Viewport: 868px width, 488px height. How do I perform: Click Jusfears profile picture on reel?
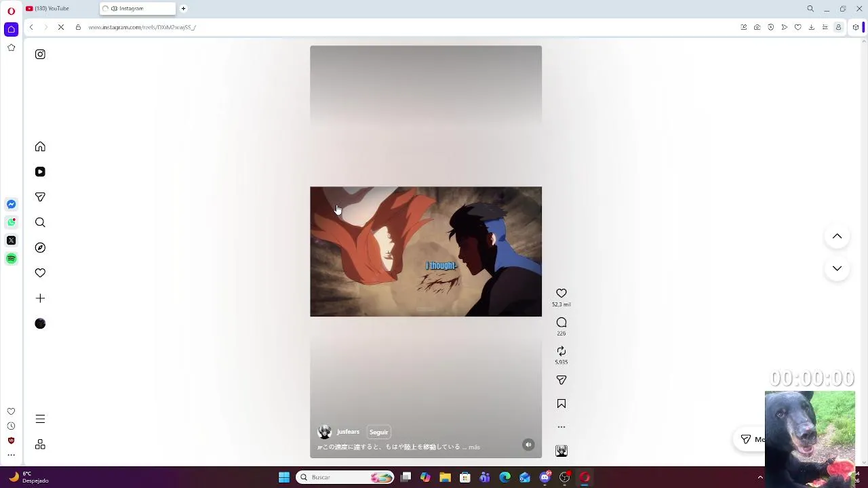pyautogui.click(x=324, y=432)
